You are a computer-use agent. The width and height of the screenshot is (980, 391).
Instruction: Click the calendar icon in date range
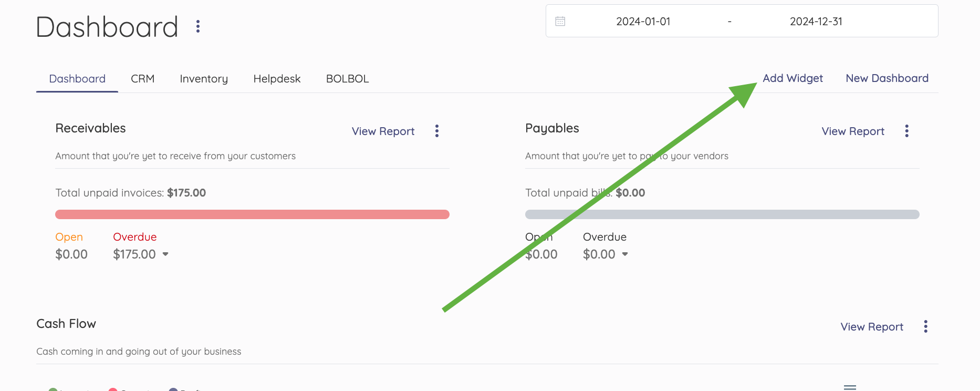coord(560,21)
